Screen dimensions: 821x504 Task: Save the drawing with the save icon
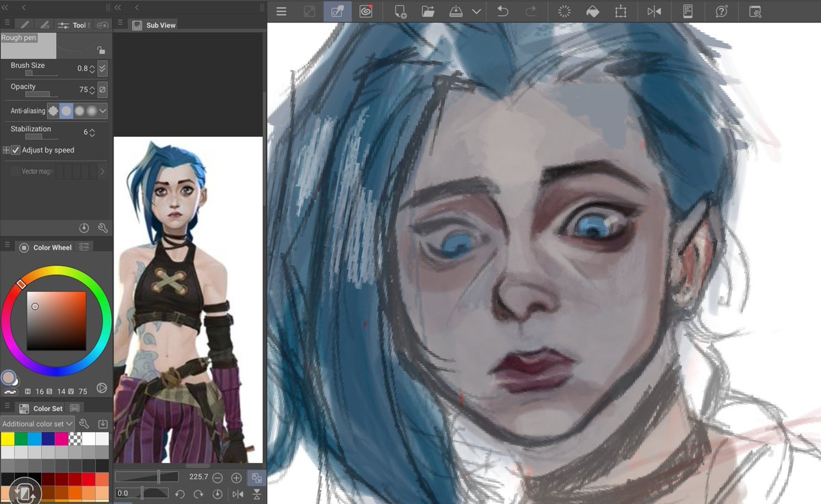pyautogui.click(x=456, y=12)
